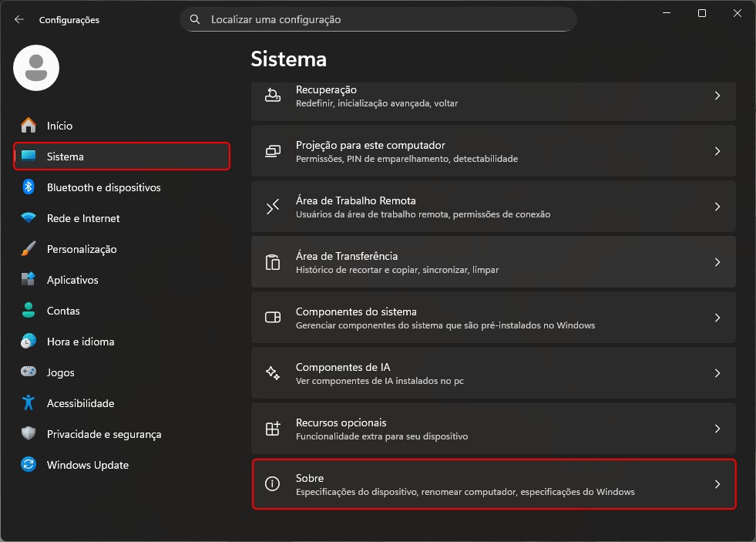This screenshot has height=542, width=756.
Task: Click the Personalização paintbrush icon
Action: click(29, 249)
